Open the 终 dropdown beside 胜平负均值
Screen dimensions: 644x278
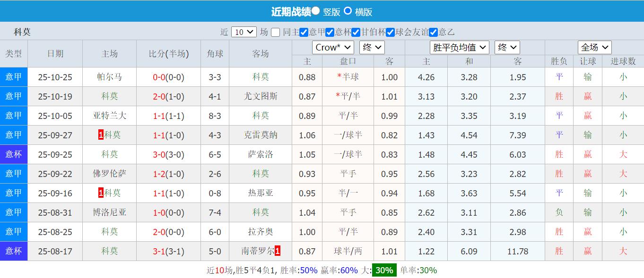coord(506,47)
